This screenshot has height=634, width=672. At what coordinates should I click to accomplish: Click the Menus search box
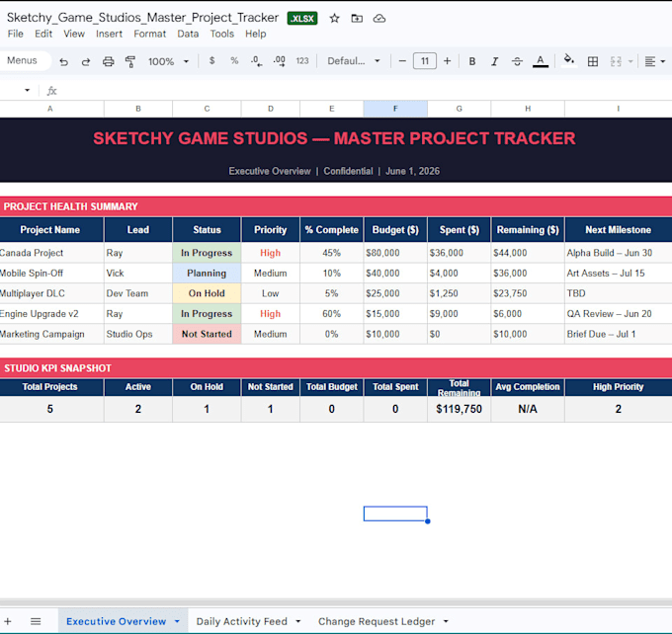coord(26,60)
